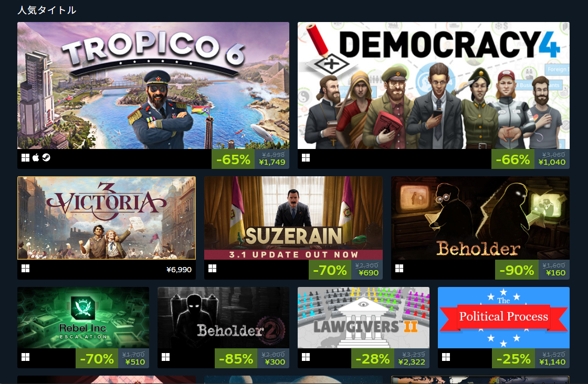Click the Windows icon under Tropico 6
The image size is (588, 384).
[x=26, y=158]
